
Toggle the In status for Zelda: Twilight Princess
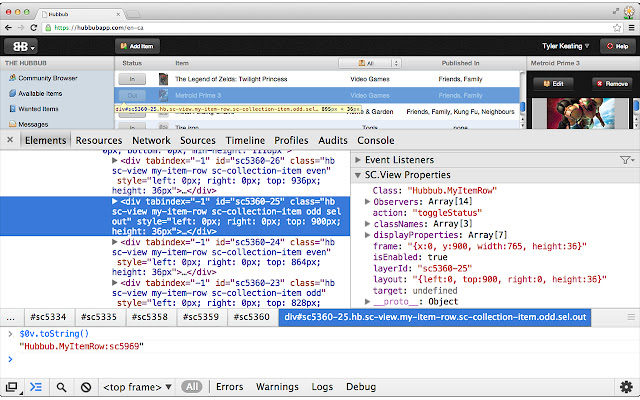click(133, 78)
